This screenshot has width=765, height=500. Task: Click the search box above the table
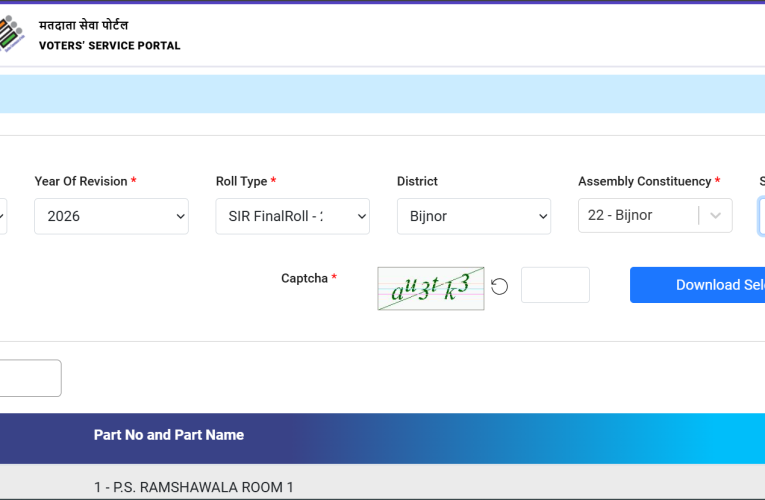pyautogui.click(x=30, y=378)
